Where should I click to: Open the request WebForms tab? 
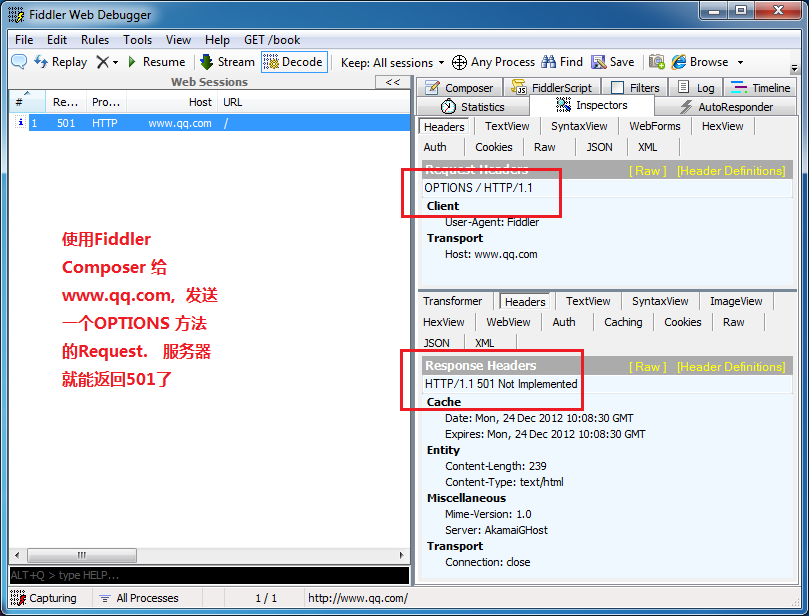(x=654, y=126)
